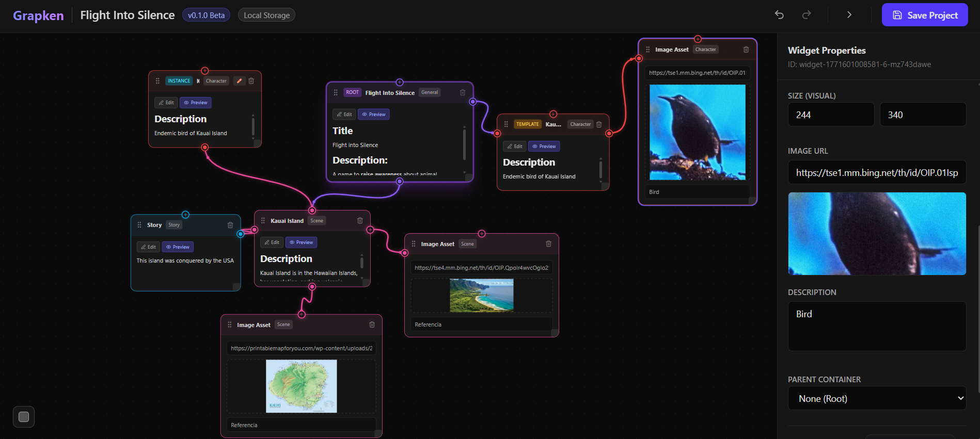
Task: Toggle Preview on the INSTANCE Character node
Action: (196, 103)
